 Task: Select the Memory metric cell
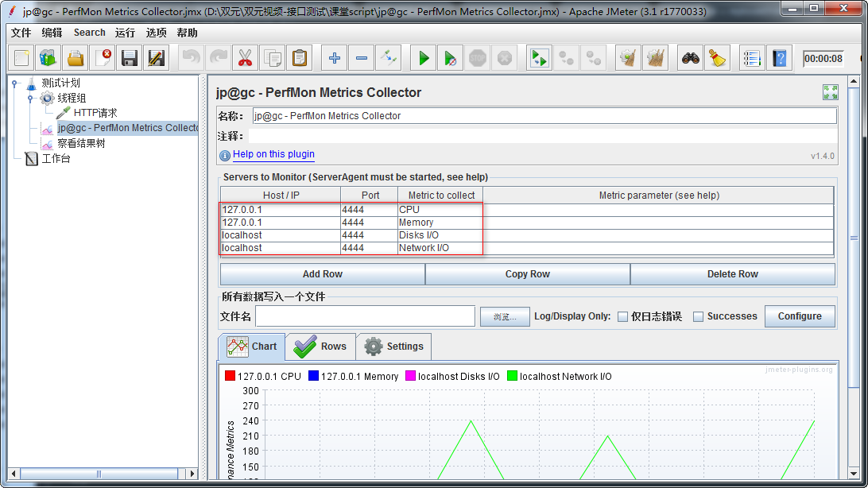pos(440,223)
